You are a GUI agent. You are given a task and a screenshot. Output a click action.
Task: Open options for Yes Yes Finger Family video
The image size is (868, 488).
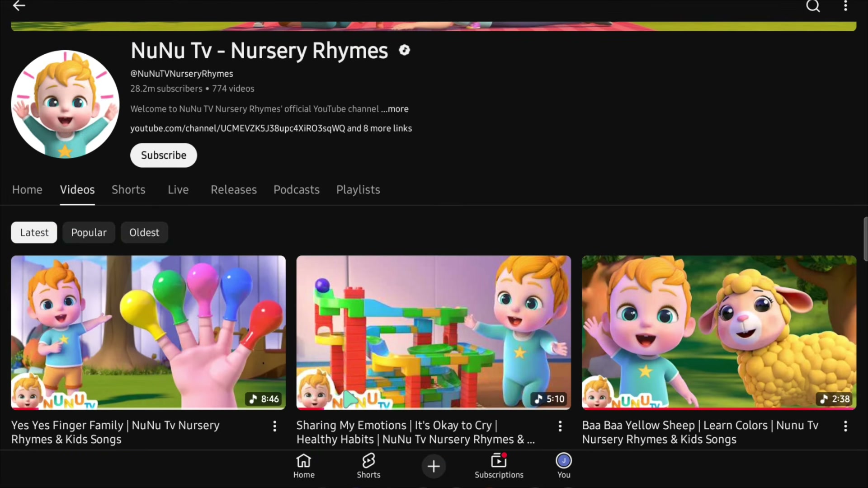[x=274, y=426]
